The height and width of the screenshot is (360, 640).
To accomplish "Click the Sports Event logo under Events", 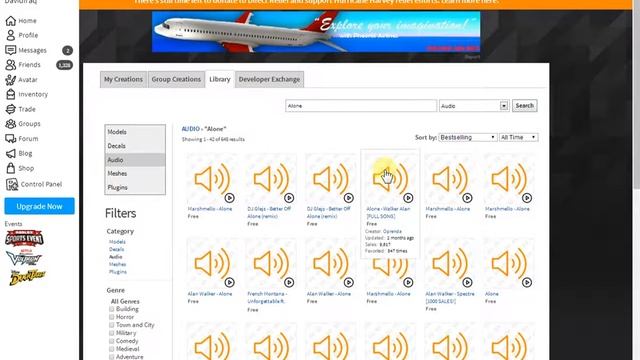I will click(x=24, y=238).
